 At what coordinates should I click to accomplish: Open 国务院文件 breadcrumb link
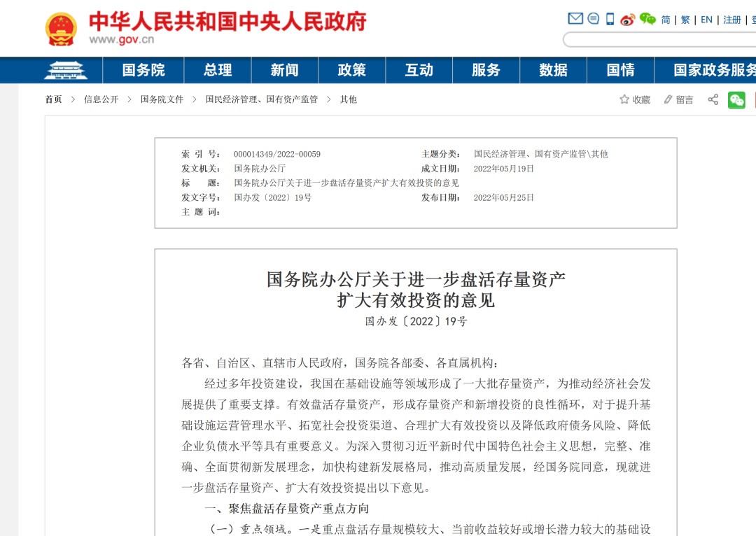click(162, 99)
